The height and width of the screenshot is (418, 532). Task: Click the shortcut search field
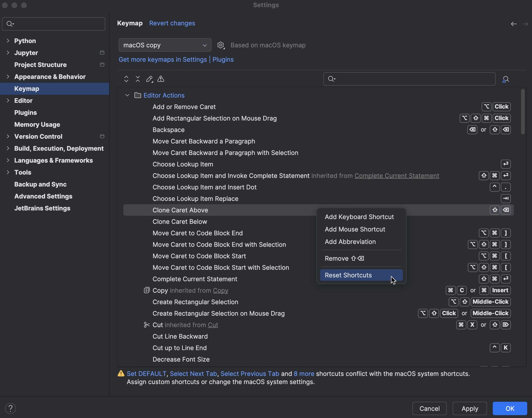(409, 79)
